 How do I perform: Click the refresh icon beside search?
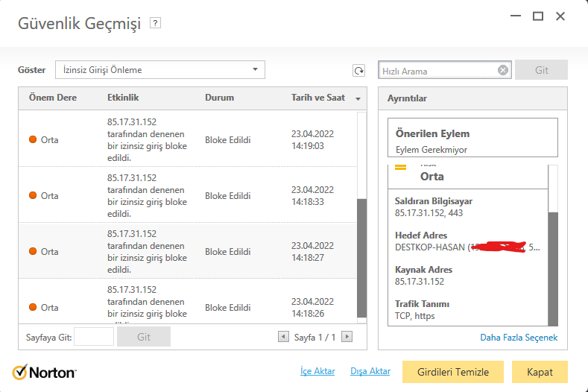tap(358, 70)
